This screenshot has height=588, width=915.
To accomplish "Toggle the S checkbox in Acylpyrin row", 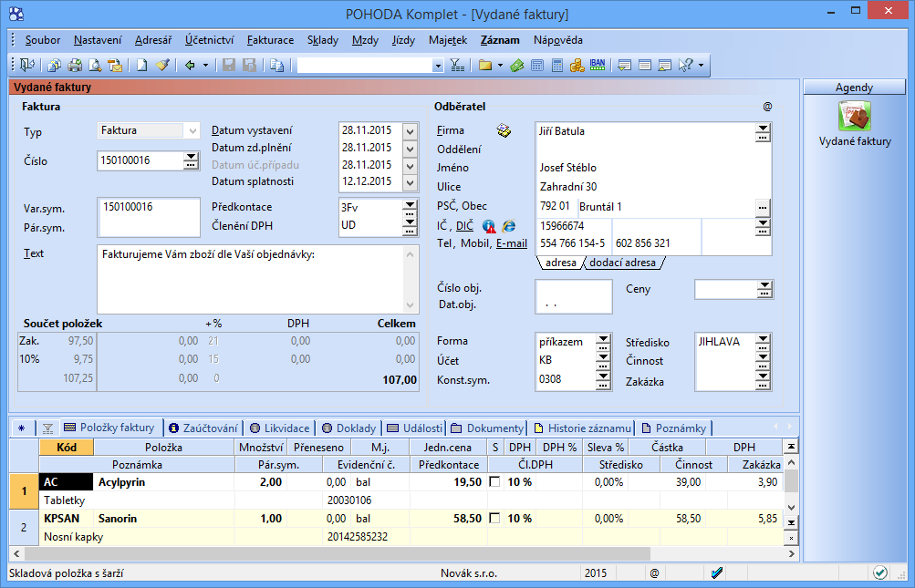I will click(x=494, y=482).
